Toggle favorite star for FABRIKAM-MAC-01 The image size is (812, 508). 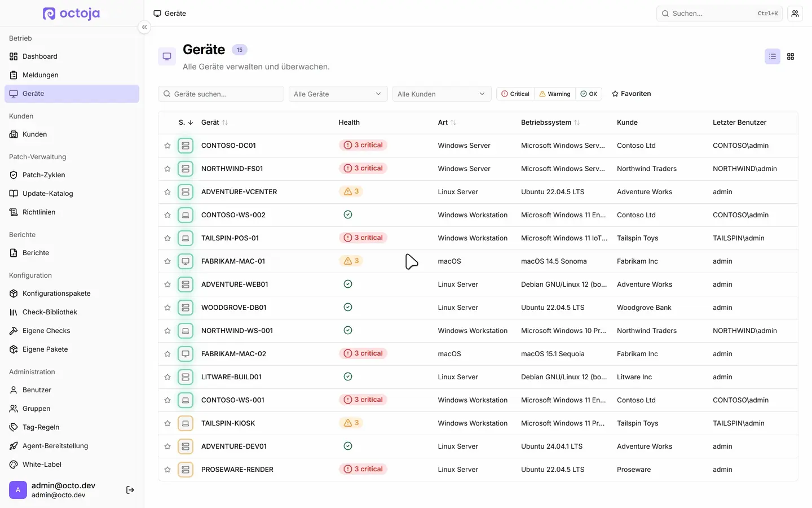click(167, 261)
